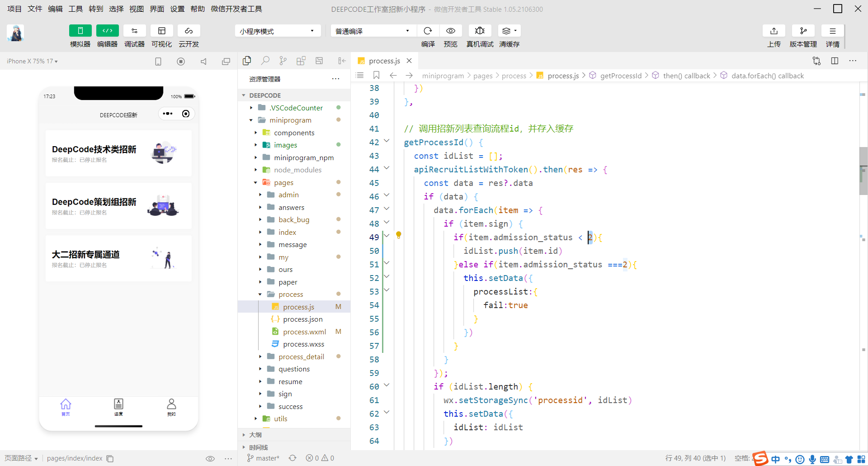This screenshot has width=868, height=466.
Task: Tap the home tab in simulator
Action: point(66,407)
